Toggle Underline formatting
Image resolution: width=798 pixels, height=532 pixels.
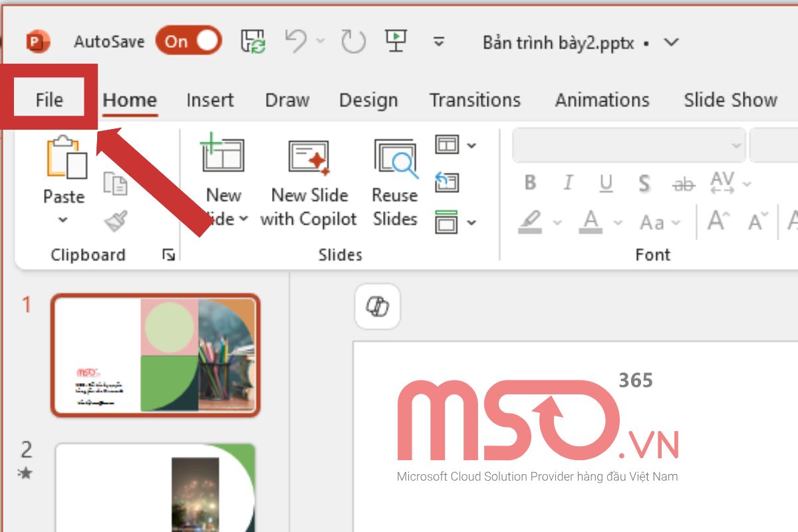(606, 183)
